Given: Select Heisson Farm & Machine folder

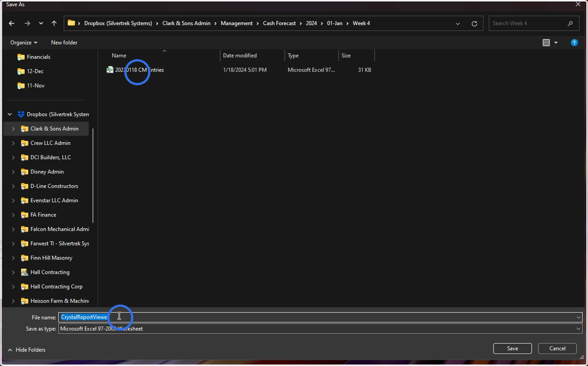Looking at the screenshot, I should pos(59,301).
